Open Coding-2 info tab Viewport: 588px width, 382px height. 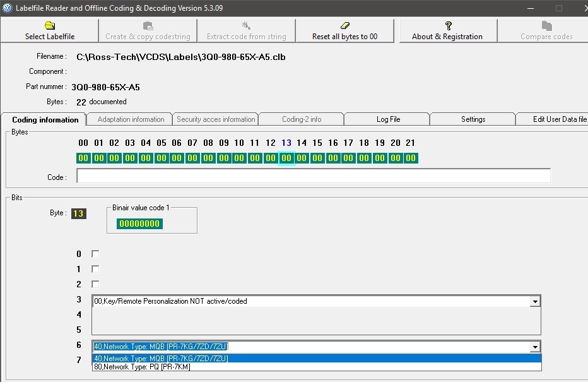click(302, 119)
